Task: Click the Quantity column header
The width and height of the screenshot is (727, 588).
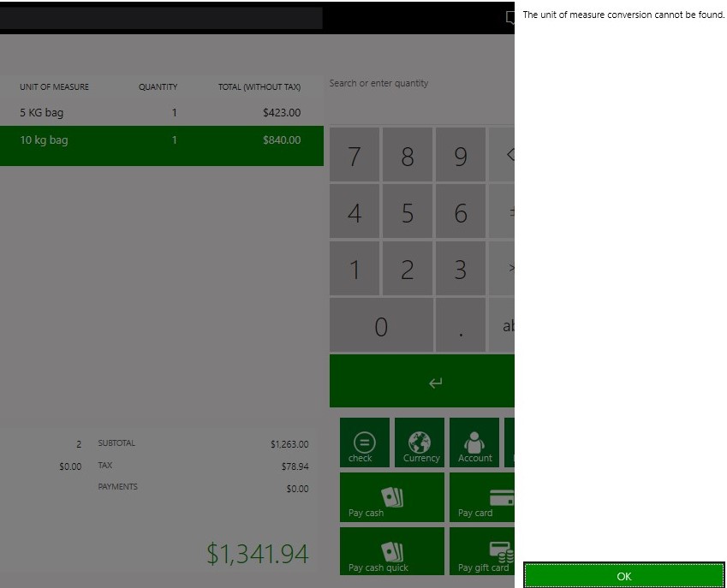Action: coord(158,87)
